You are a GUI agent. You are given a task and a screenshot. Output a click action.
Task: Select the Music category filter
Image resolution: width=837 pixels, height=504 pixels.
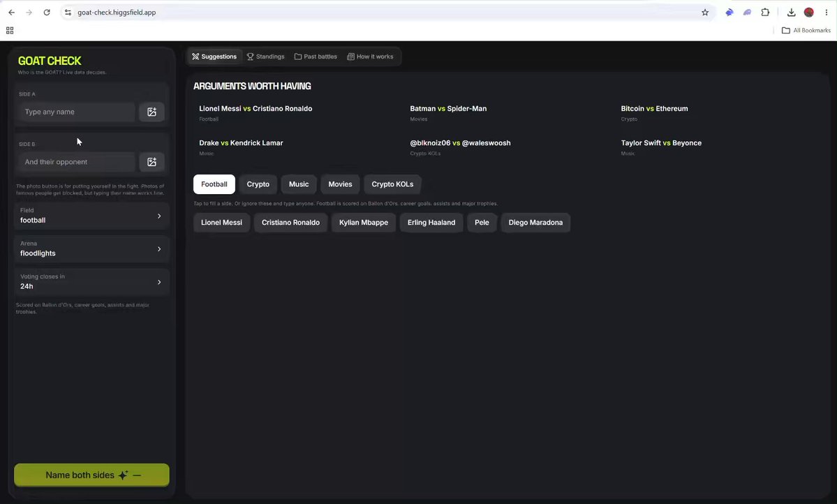pos(299,184)
